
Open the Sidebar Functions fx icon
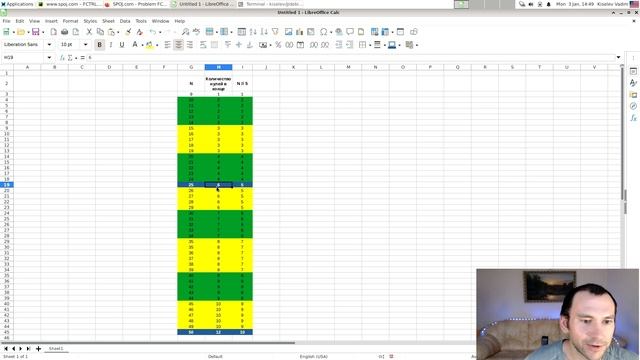tap(633, 118)
